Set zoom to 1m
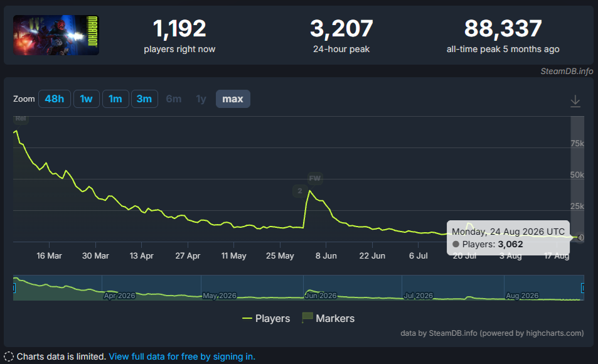 [115, 99]
